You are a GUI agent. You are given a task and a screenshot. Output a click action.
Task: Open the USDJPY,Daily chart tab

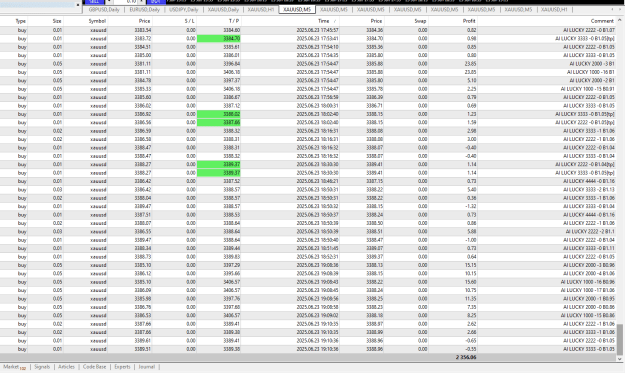pos(184,9)
